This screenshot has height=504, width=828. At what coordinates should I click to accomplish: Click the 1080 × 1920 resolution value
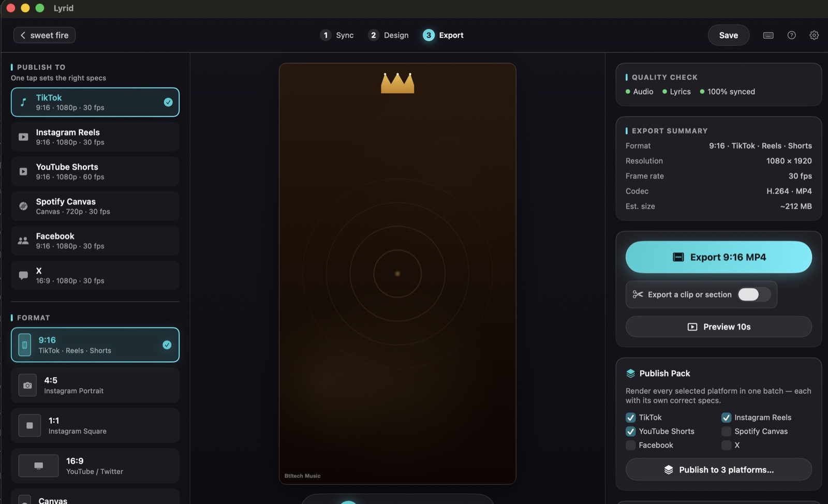pyautogui.click(x=789, y=161)
